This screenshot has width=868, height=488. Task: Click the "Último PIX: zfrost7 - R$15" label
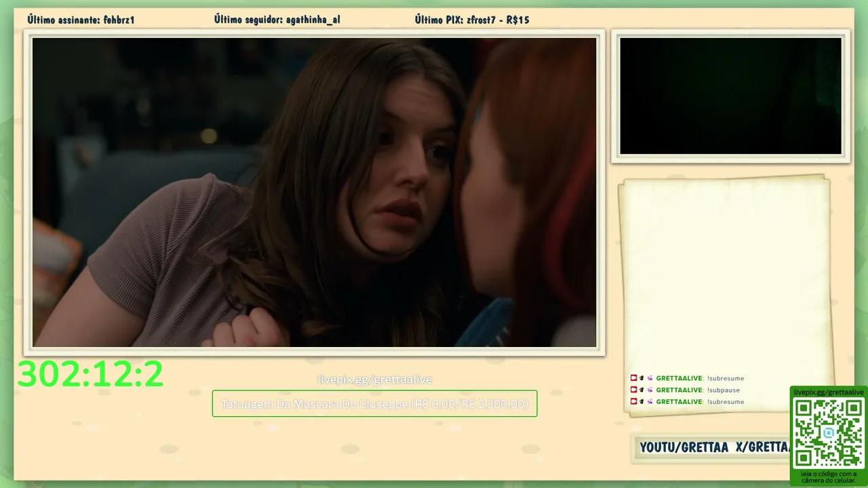[472, 20]
